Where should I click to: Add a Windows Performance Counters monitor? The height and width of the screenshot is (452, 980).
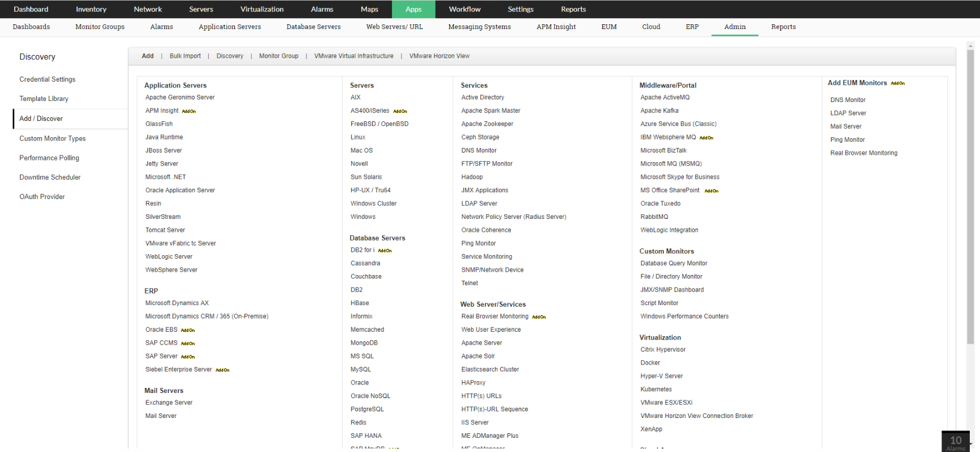coord(684,316)
